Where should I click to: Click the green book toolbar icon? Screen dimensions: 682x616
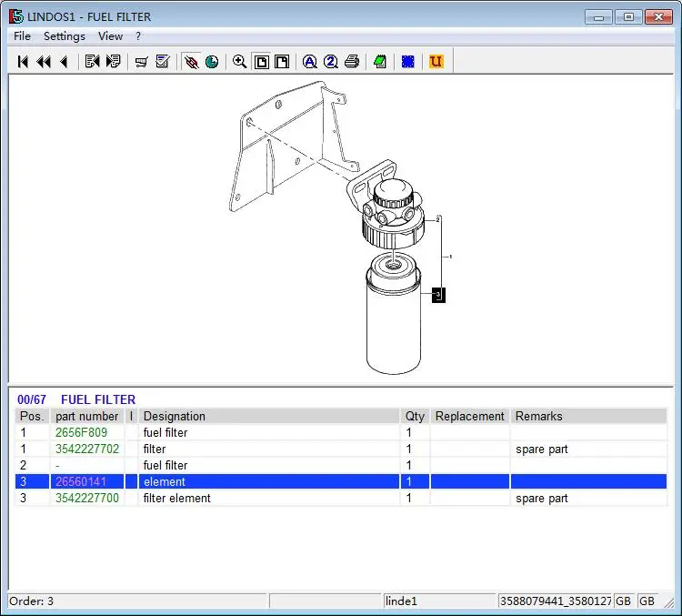pyautogui.click(x=380, y=62)
